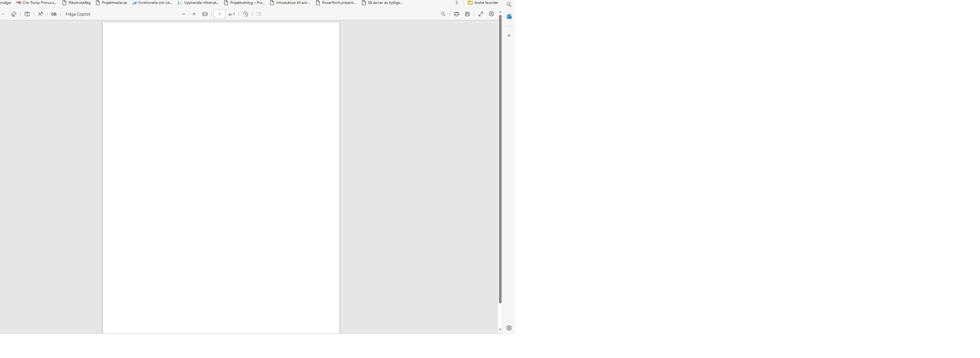Rotate the PDF page

point(246,14)
